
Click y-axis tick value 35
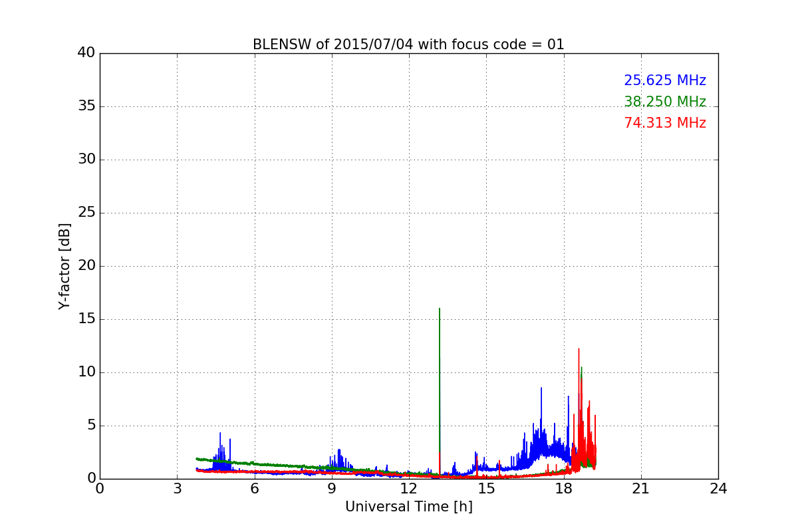(86, 106)
